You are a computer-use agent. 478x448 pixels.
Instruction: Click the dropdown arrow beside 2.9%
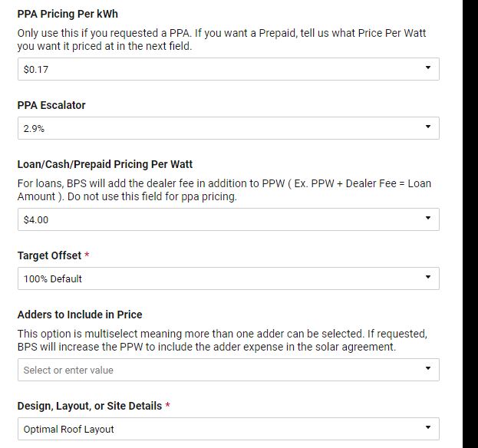[427, 128]
